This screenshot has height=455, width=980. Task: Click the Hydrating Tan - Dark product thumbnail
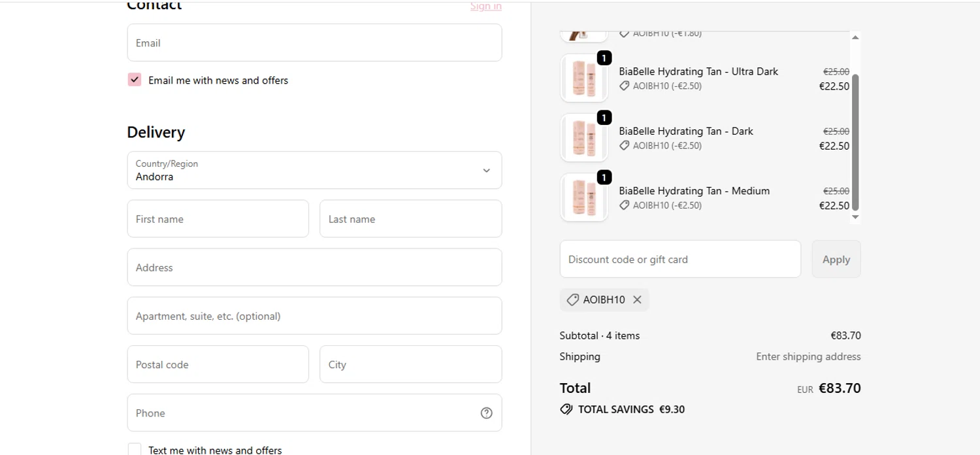[584, 138]
